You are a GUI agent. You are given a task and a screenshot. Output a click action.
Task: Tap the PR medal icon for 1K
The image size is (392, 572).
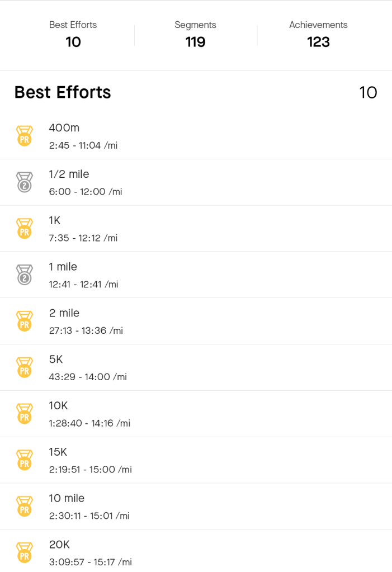click(x=24, y=229)
